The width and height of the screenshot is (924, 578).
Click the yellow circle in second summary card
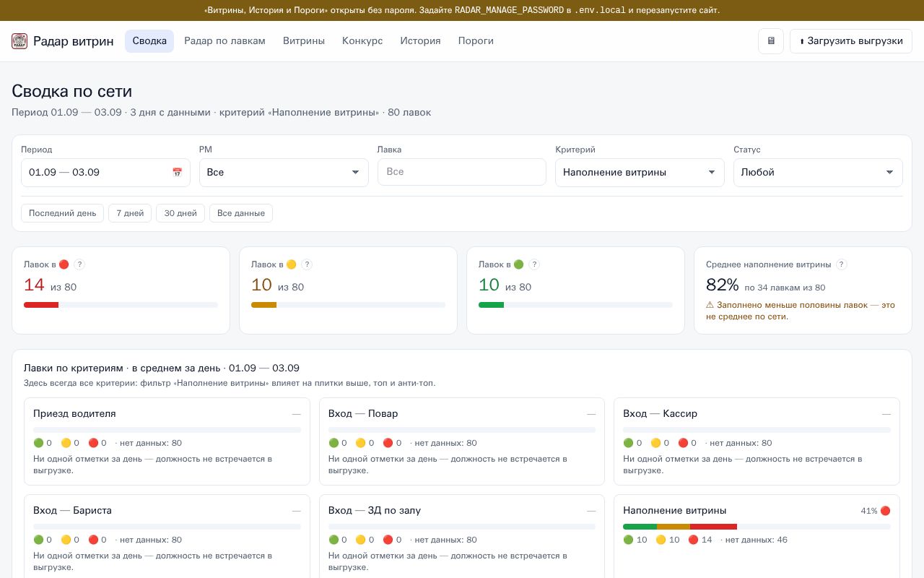coord(291,264)
